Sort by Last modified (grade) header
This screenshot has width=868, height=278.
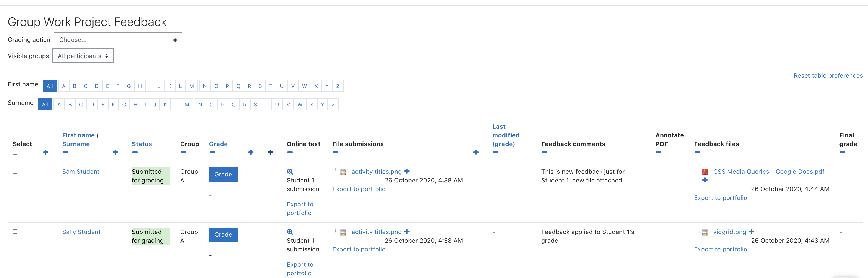(506, 135)
